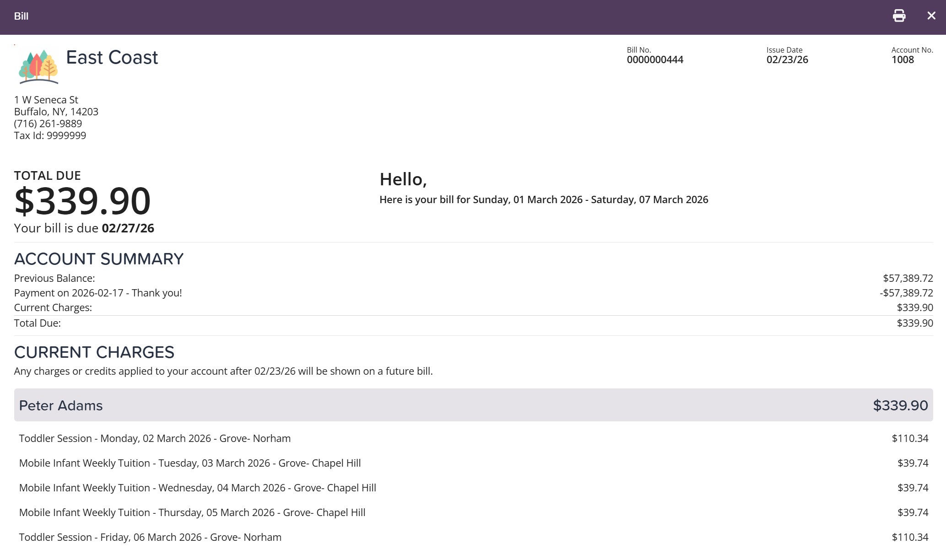Click the $339.90 total due amount
The width and height of the screenshot is (946, 560).
82,201
